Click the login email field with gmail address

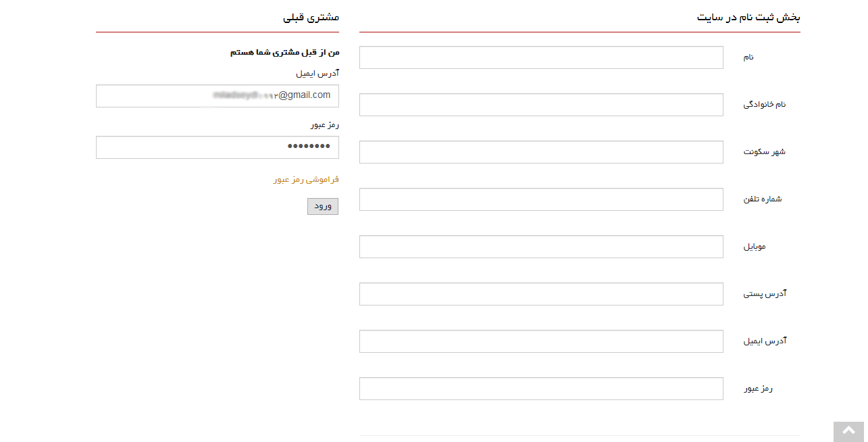click(217, 96)
